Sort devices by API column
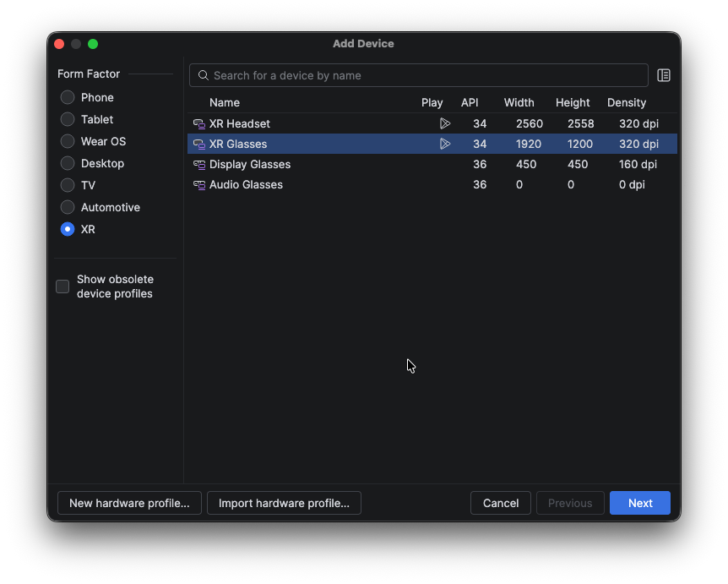Screen dimensions: 728x584 pyautogui.click(x=470, y=102)
